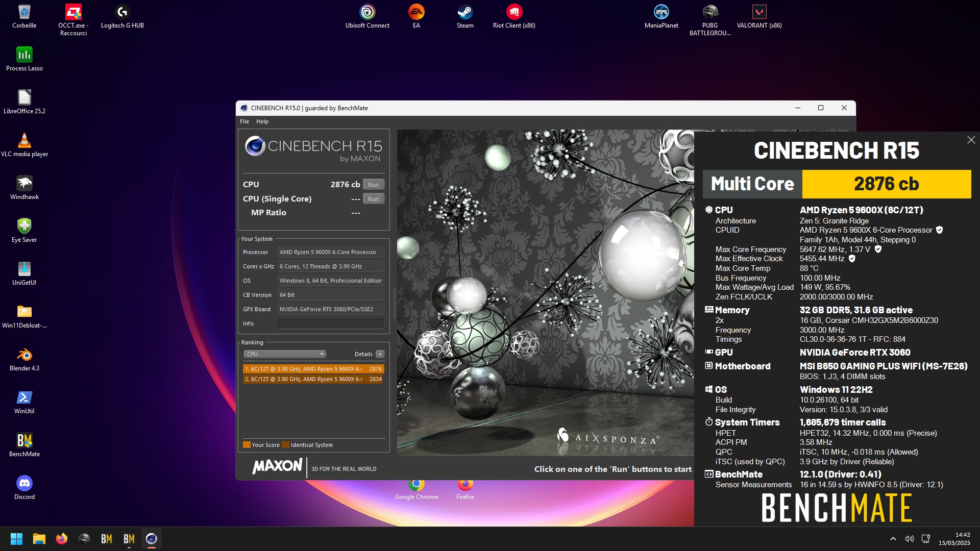This screenshot has height=551, width=980.
Task: Select ranking entry scoring 2834
Action: [x=313, y=379]
